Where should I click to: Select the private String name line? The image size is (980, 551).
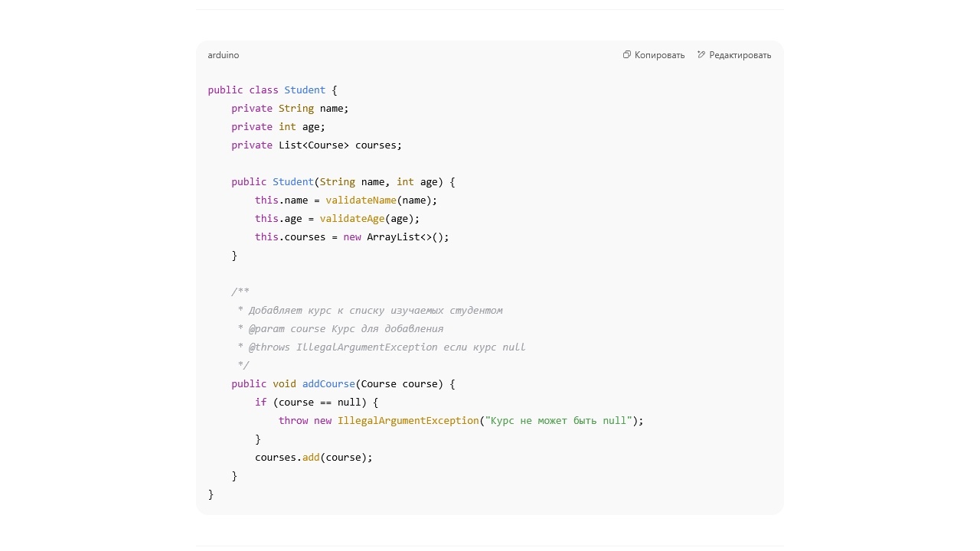[x=289, y=108]
